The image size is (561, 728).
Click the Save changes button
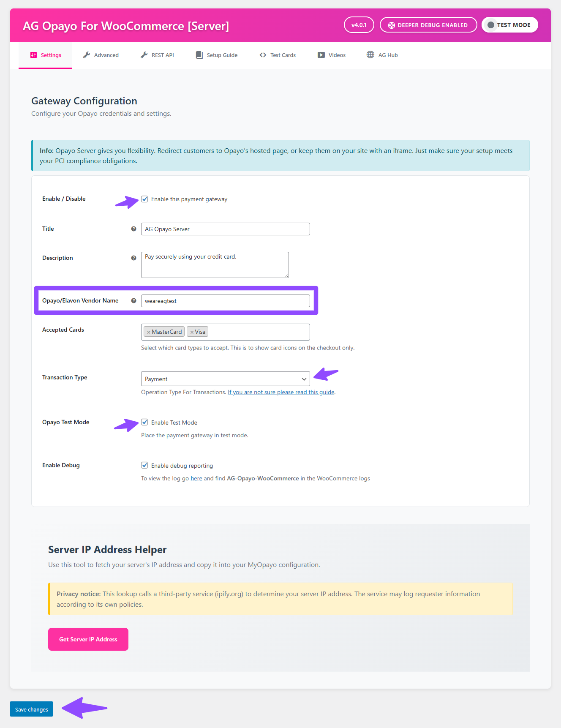point(32,709)
